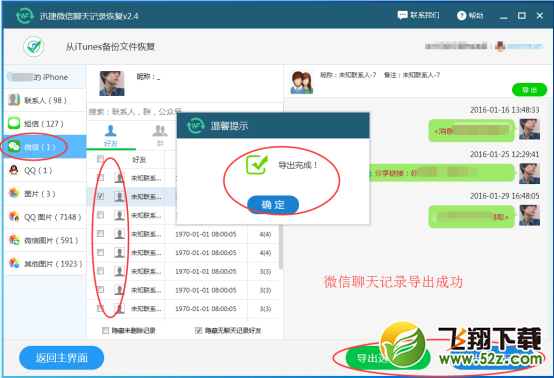554x378 pixels.
Task: Switch to the 好友 tab
Action: [111, 136]
